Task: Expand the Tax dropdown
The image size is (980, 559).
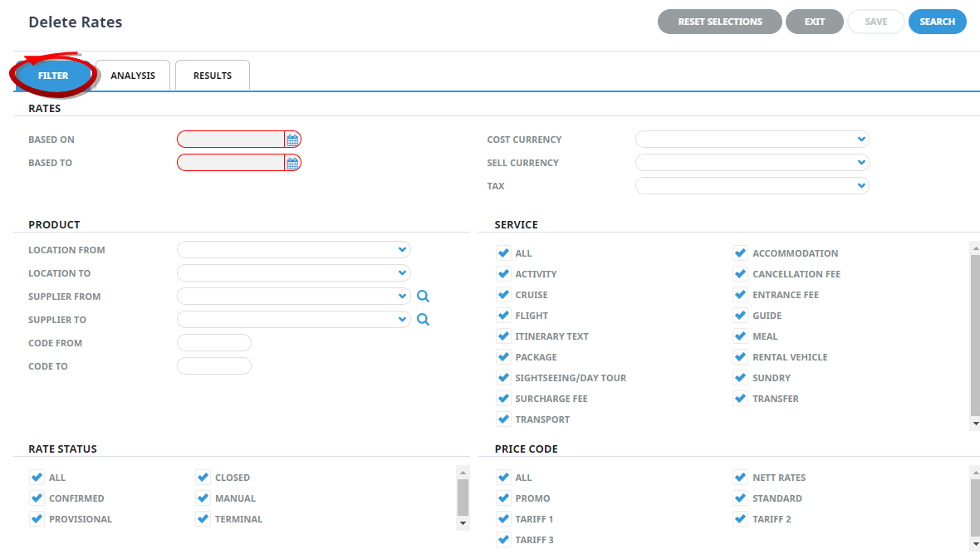Action: tap(752, 186)
